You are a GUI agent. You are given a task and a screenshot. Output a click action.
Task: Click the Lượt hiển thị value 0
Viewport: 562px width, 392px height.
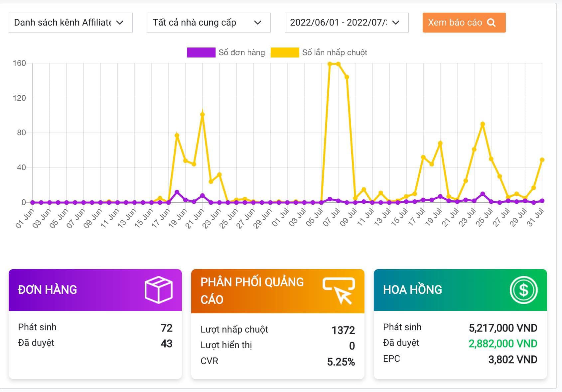click(x=352, y=346)
